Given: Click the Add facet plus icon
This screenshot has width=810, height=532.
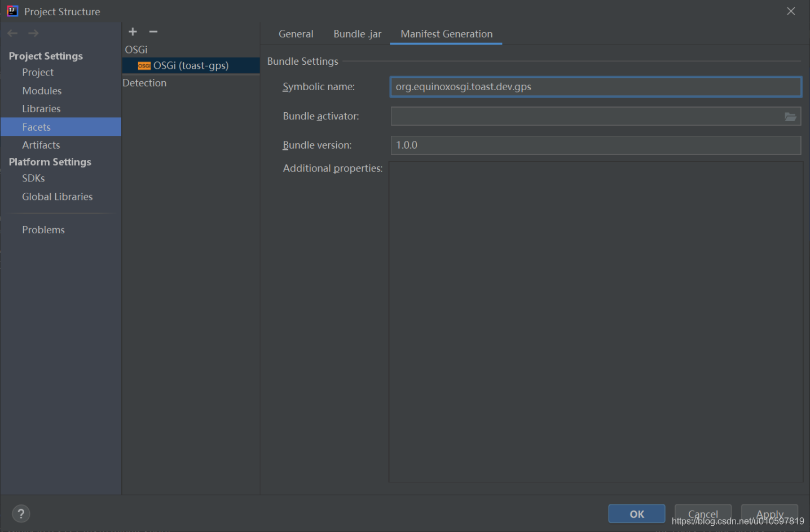Looking at the screenshot, I should coord(133,32).
